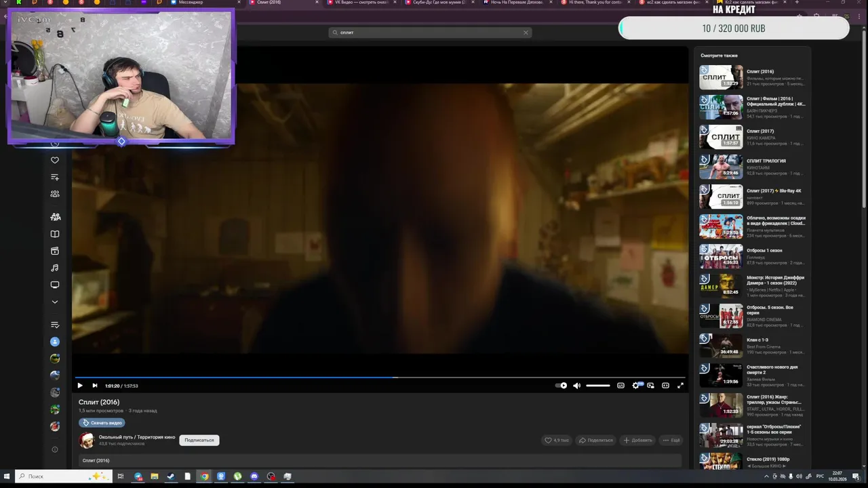Open the 'Ещё' more options menu
This screenshot has height=488, width=868.
click(671, 441)
